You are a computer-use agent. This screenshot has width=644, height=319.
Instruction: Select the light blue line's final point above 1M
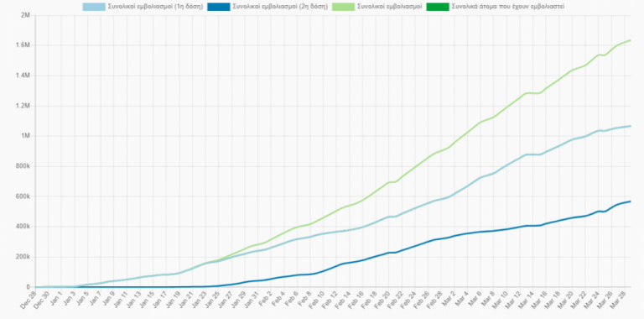pos(630,126)
